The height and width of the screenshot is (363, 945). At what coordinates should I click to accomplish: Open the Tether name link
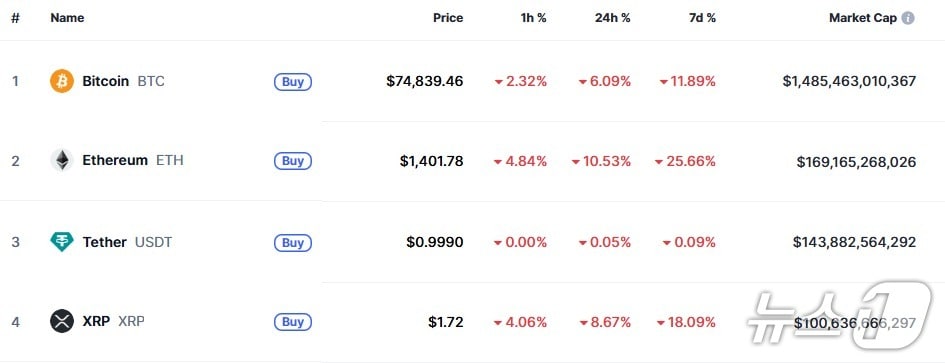[104, 242]
